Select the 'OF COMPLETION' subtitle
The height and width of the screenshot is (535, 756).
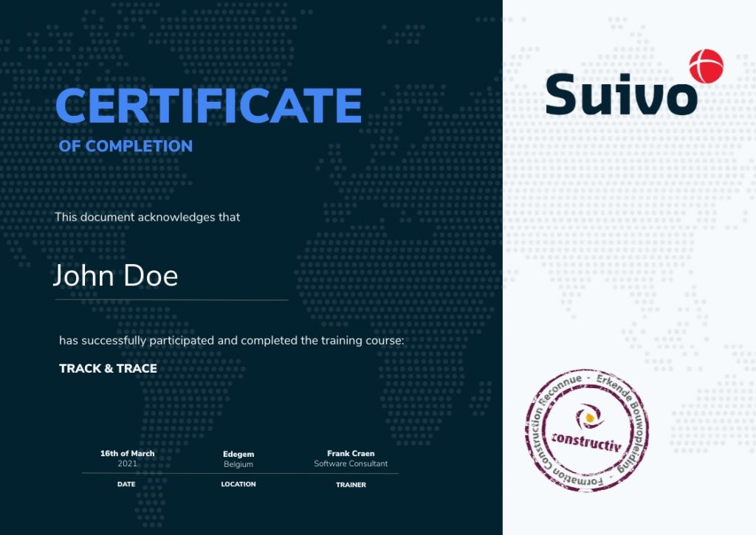point(126,146)
